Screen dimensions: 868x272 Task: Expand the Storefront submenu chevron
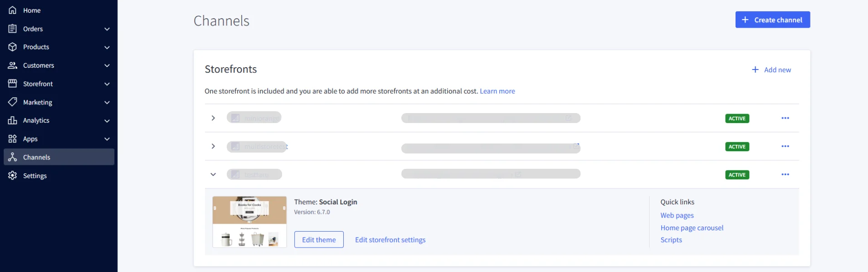pyautogui.click(x=107, y=84)
